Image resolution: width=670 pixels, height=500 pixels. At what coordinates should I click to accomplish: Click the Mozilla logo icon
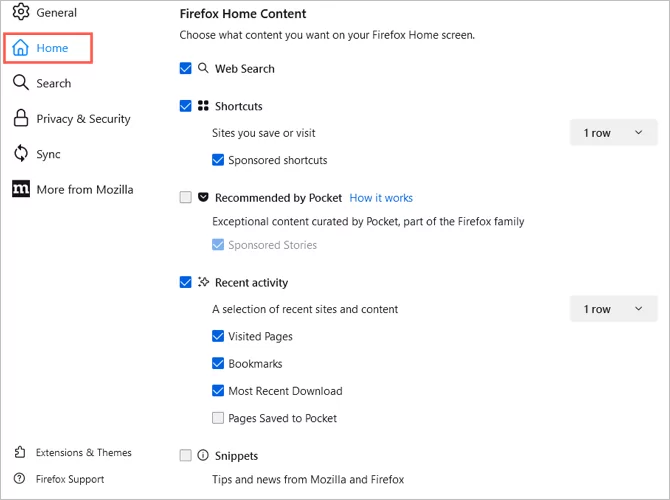(20, 189)
